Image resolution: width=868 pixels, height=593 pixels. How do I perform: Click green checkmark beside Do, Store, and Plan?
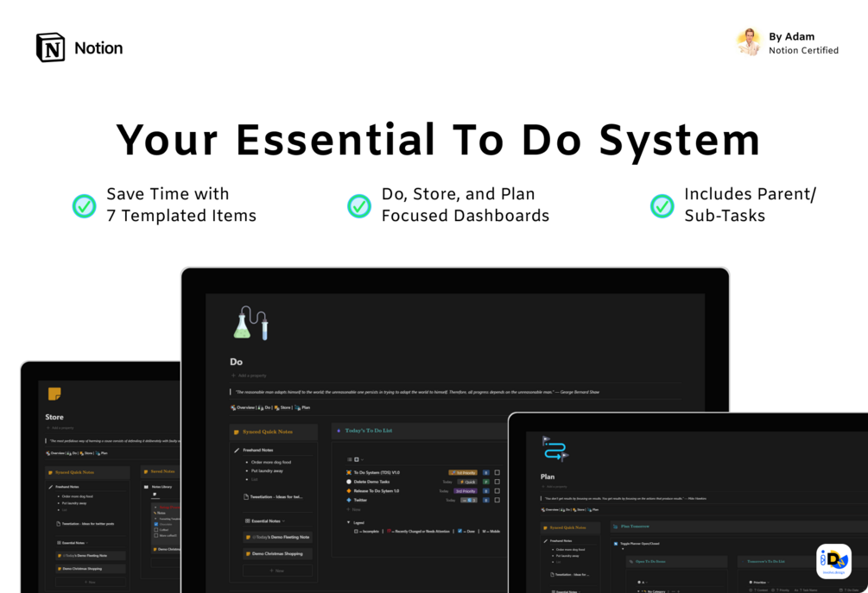pos(359,205)
